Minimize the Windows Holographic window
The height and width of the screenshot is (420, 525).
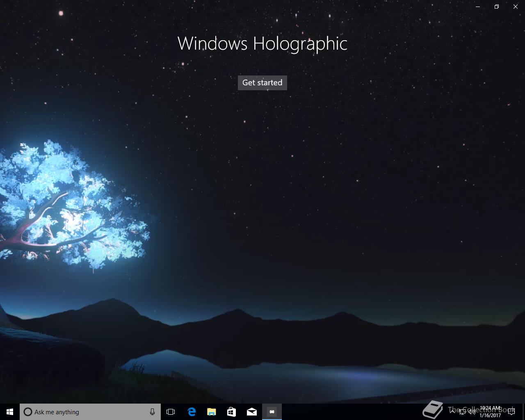pos(478,7)
